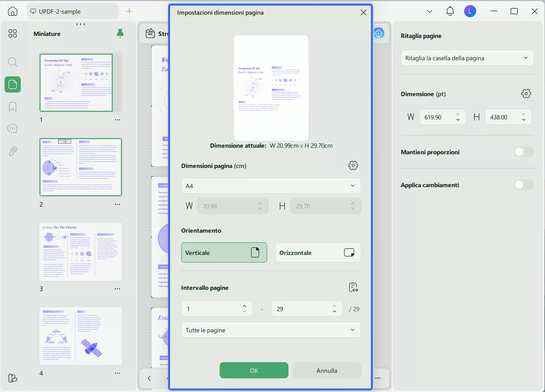Open the options menu for page 2 thumbnail

tap(117, 204)
